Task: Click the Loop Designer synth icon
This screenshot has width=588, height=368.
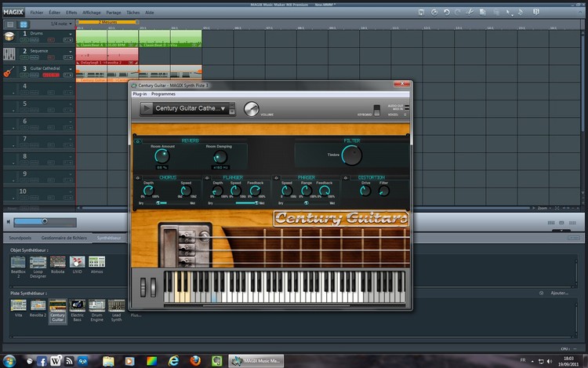Action: point(38,262)
